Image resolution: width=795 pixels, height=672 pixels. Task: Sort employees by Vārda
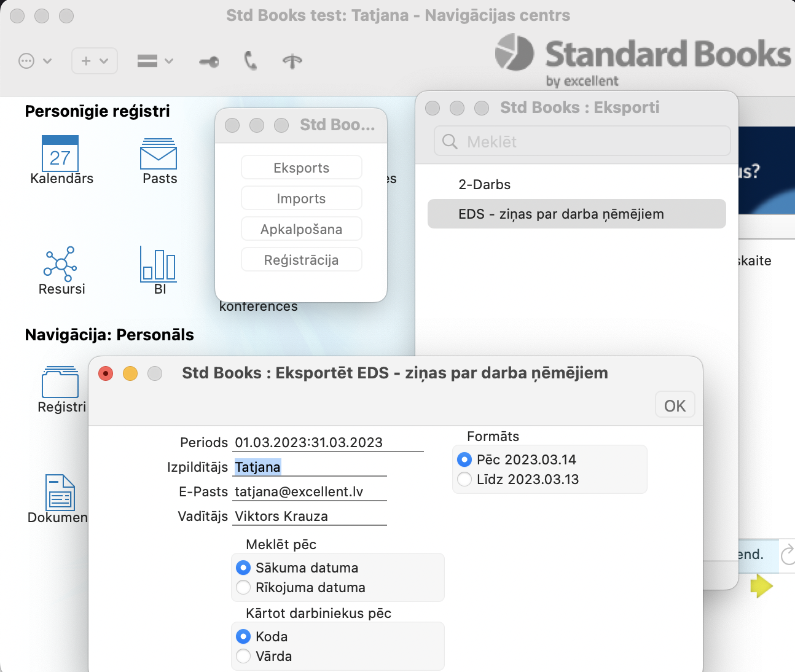244,656
